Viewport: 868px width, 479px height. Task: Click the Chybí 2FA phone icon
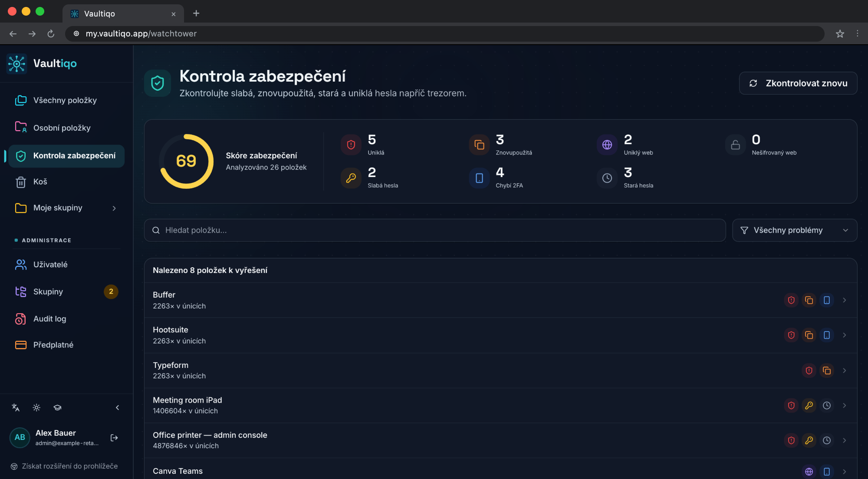tap(479, 178)
